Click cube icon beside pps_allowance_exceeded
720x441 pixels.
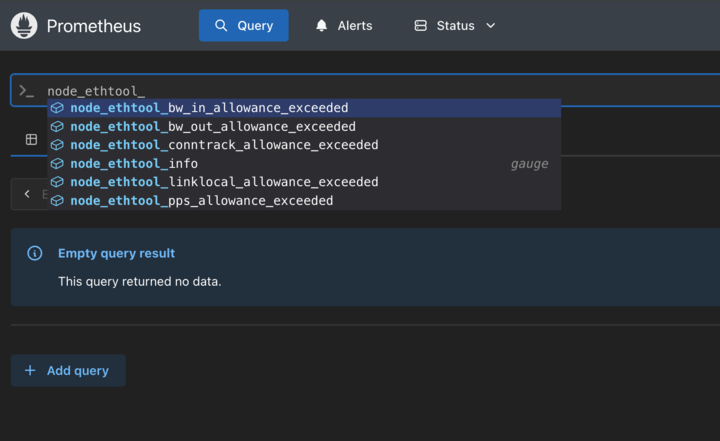(57, 201)
